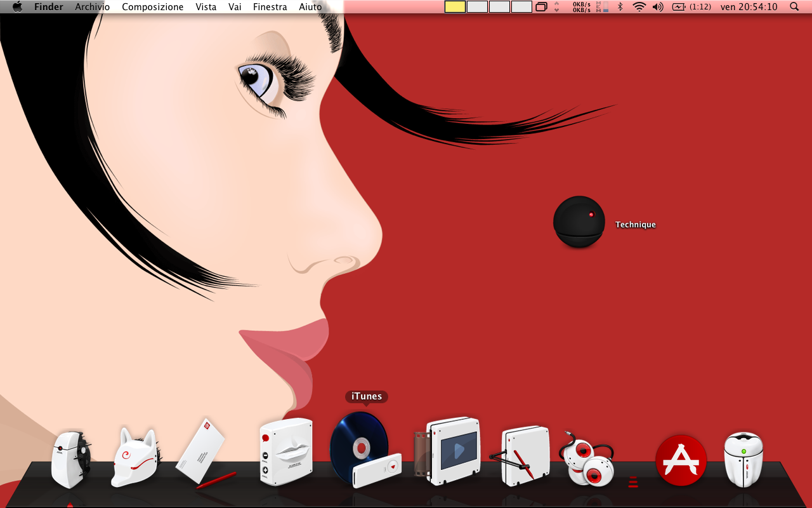
Task: Click the overlapping windows menu bar icon
Action: [542, 7]
